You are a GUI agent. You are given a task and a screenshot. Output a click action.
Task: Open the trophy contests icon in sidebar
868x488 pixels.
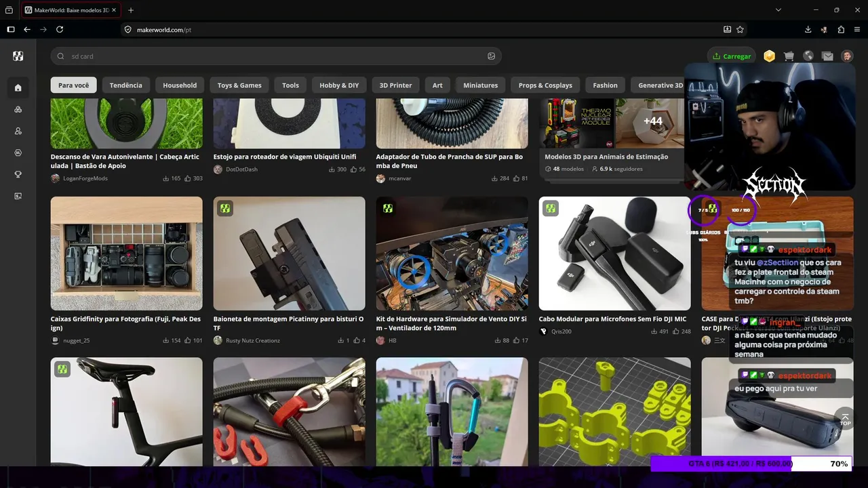point(18,174)
